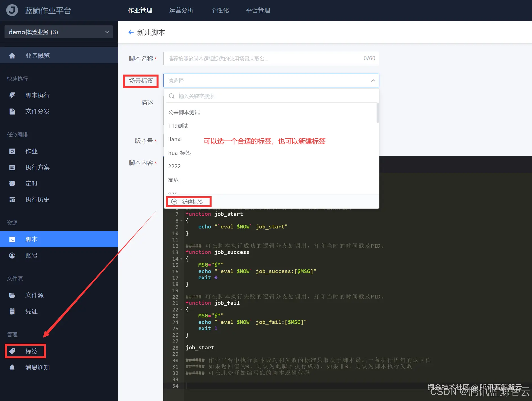
Task: Collapse the 场景标签 dropdown via its chevron
Action: [x=373, y=80]
